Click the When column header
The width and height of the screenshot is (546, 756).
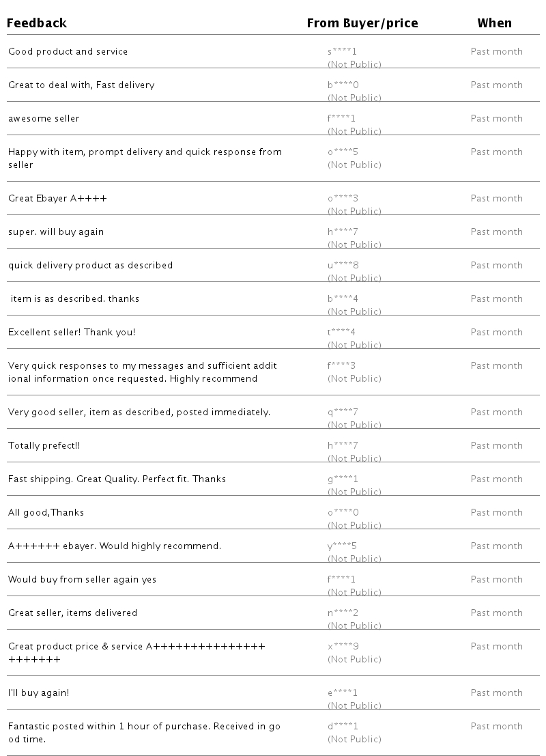(x=494, y=23)
